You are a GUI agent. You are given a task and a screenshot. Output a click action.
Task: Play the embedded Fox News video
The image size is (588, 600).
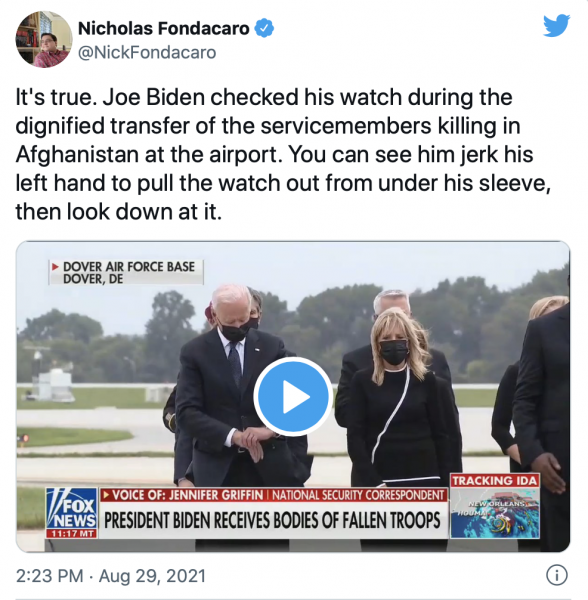[293, 397]
